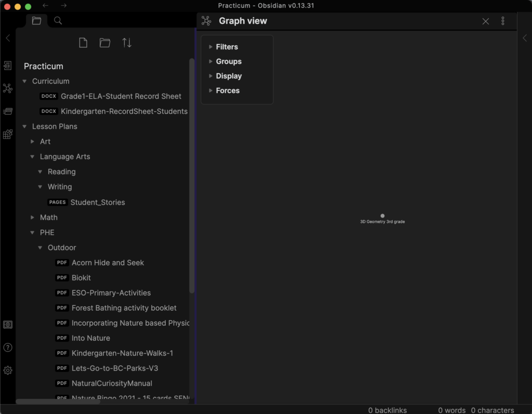This screenshot has height=414, width=532.
Task: Click the quick switcher ribbon icon
Action: click(x=8, y=65)
